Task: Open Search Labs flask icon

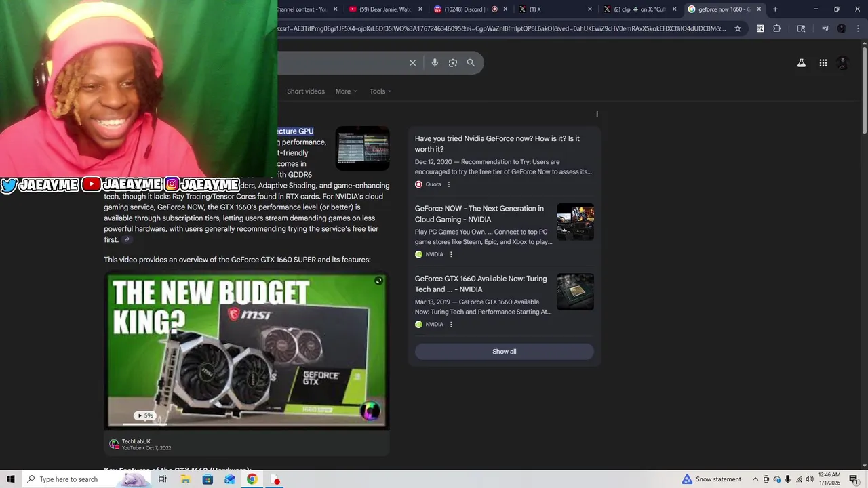Action: pos(801,63)
